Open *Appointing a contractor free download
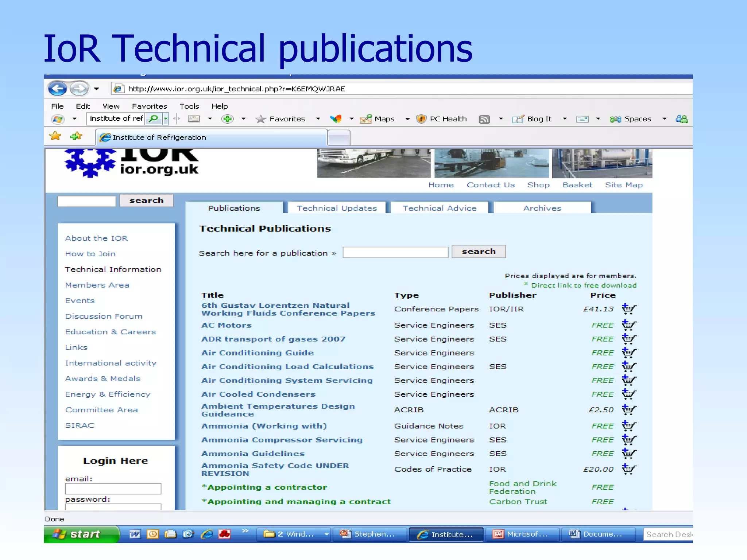Viewport: 747px width, 560px height. (x=264, y=487)
